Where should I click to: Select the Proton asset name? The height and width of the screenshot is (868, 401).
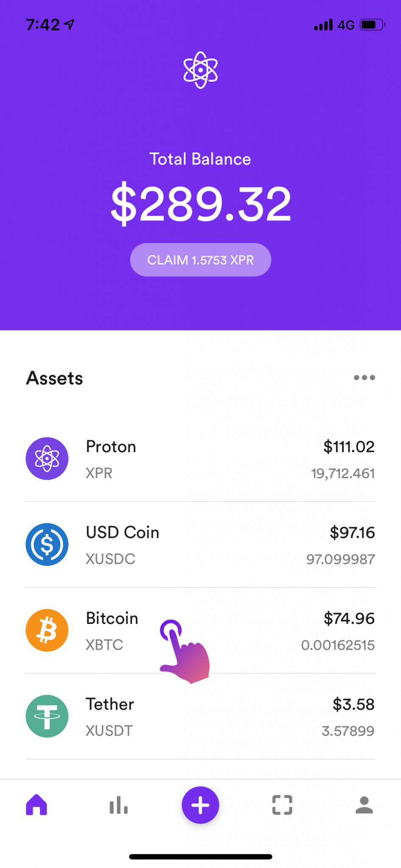(111, 447)
